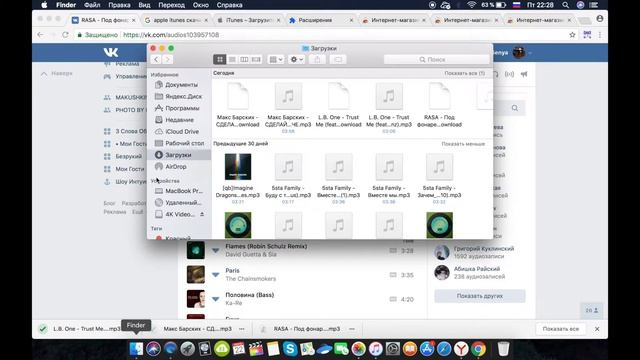Switch Finder to column view
Viewport: 640px width, 360px height.
244,60
